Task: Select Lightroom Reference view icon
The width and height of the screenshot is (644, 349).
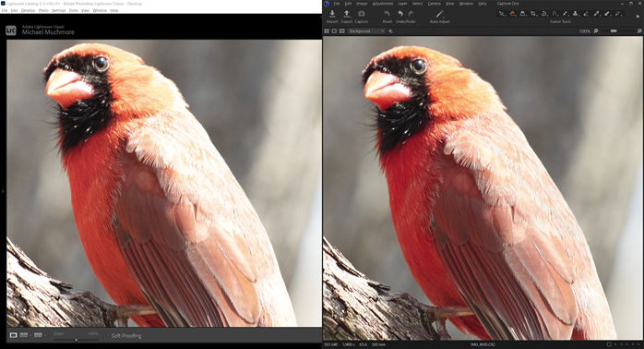Action: pos(38,335)
